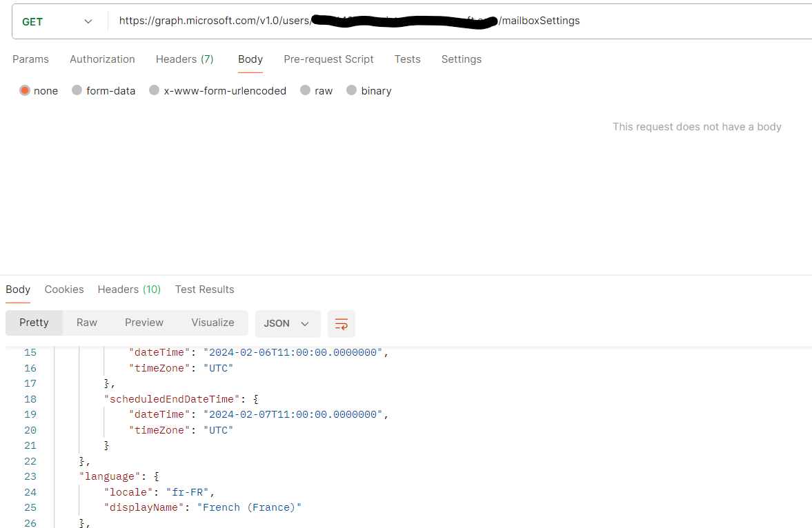Click the "UTC" value on line 16
The height and width of the screenshot is (528, 812).
(218, 368)
